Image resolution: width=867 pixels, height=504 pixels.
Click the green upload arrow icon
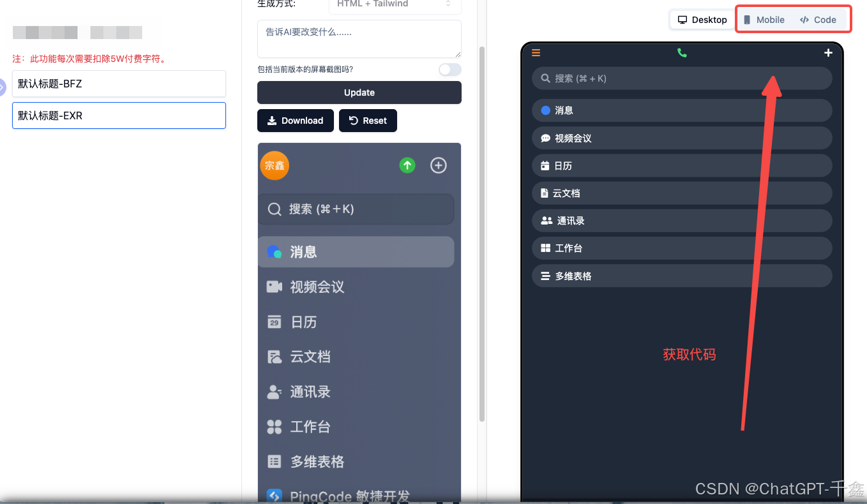tap(407, 165)
